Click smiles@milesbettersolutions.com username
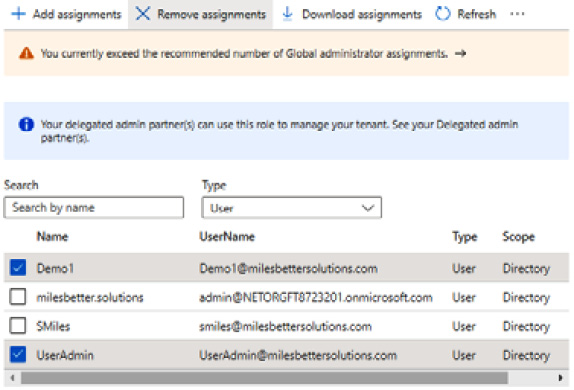 pyautogui.click(x=286, y=326)
